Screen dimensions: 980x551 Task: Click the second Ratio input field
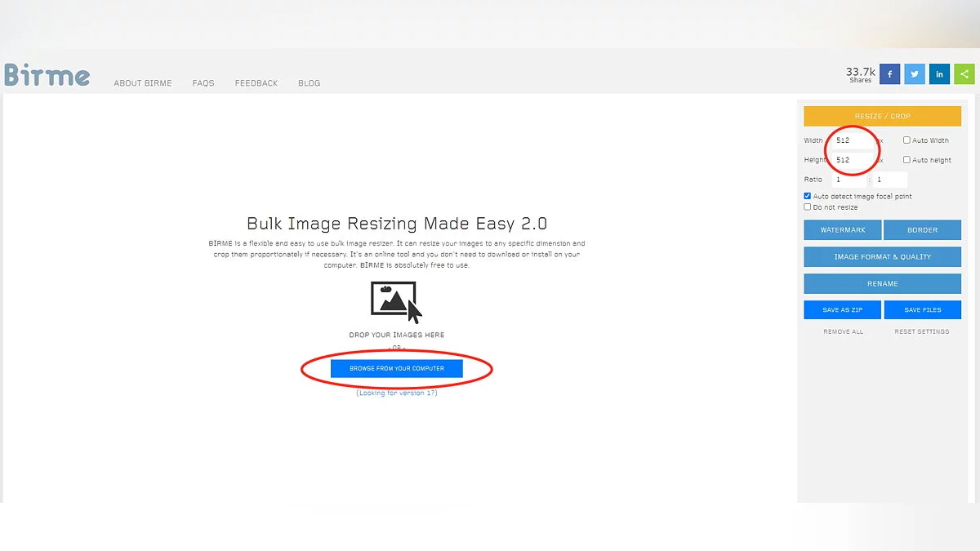[890, 180]
